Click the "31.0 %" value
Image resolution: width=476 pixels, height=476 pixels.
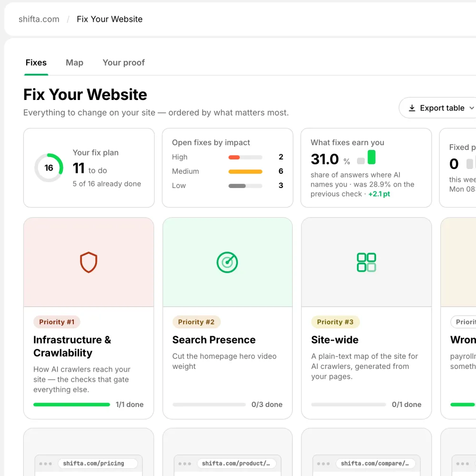click(x=330, y=159)
